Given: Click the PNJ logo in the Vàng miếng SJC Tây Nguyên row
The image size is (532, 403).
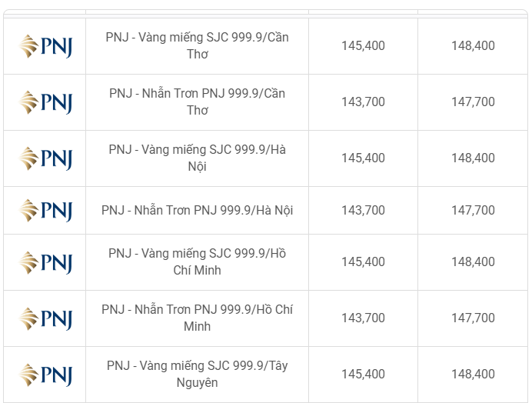Looking at the screenshot, I should (45, 375).
